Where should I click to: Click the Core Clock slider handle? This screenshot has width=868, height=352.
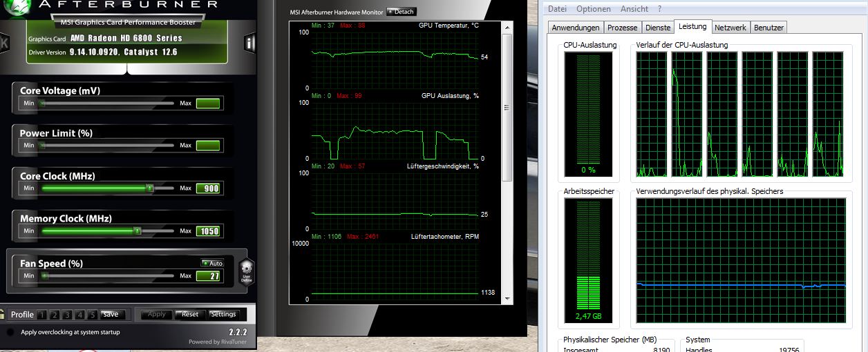[x=149, y=188]
